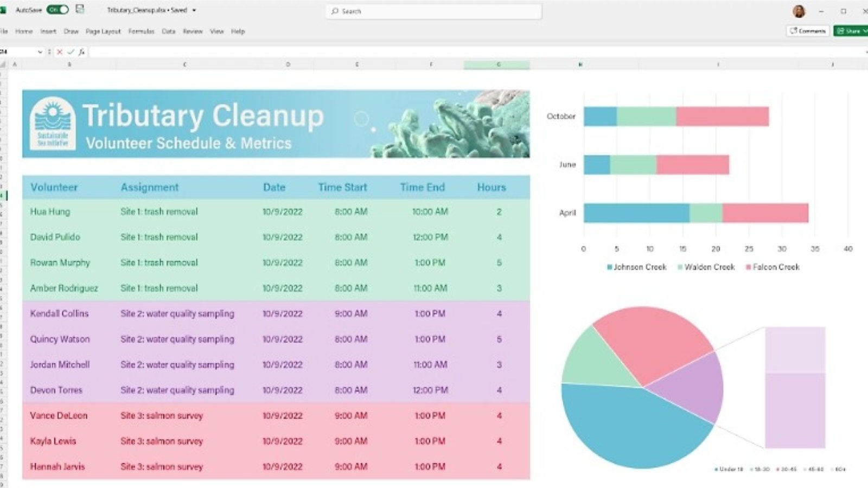Expand the formula bar
Viewport: 868px width, 488px height.
(866, 52)
